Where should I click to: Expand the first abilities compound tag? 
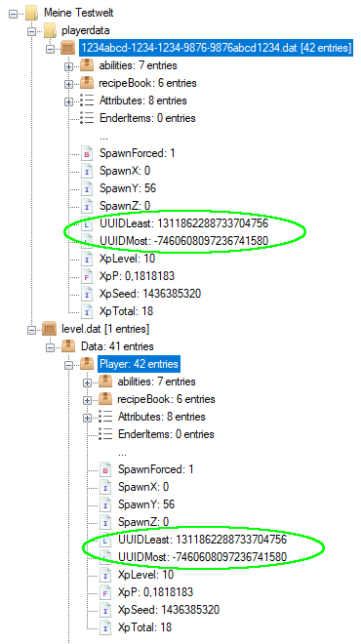[68, 66]
